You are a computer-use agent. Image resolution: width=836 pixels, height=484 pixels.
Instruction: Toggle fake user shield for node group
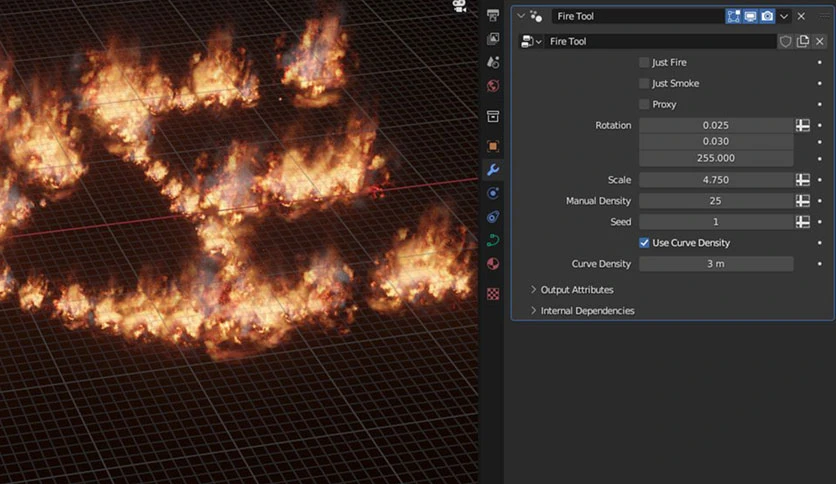[x=785, y=42]
